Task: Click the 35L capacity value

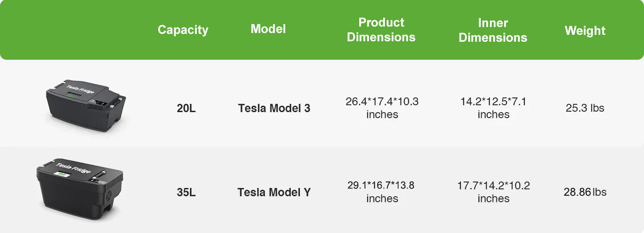Action: pos(186,193)
